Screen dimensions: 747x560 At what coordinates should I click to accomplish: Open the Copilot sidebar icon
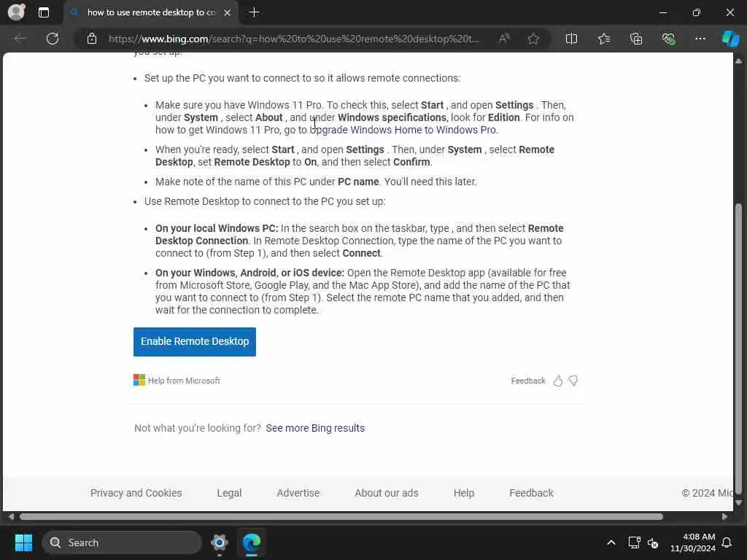730,39
